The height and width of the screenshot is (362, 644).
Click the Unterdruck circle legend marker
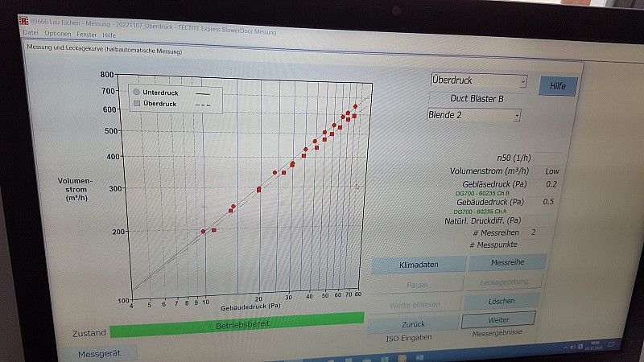coord(136,92)
